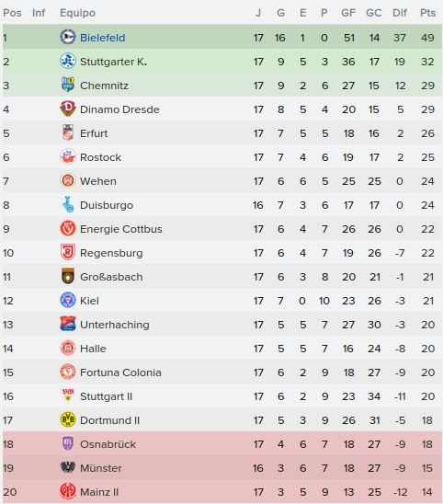Click the Equipo column header
The width and height of the screenshot is (443, 504).
click(77, 13)
